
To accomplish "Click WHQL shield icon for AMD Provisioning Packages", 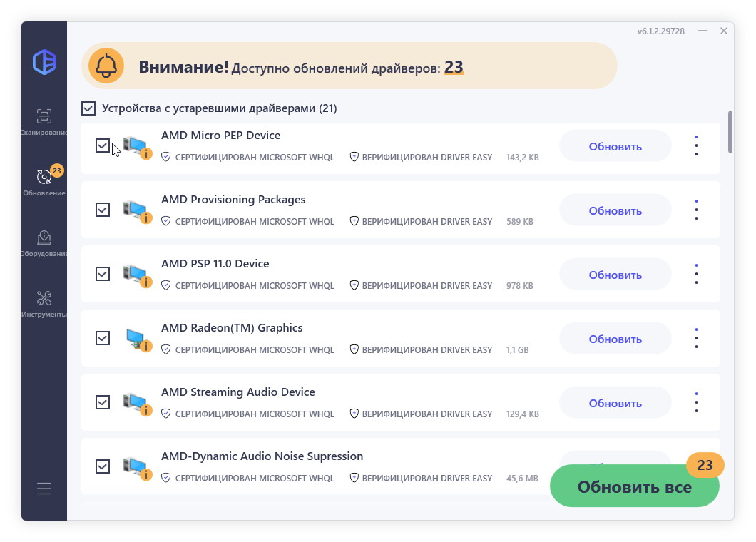I will click(166, 221).
